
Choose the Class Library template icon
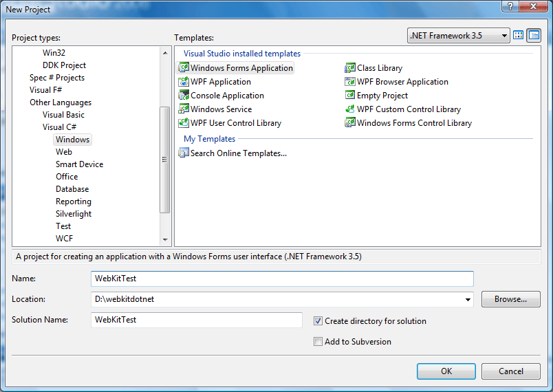[350, 68]
